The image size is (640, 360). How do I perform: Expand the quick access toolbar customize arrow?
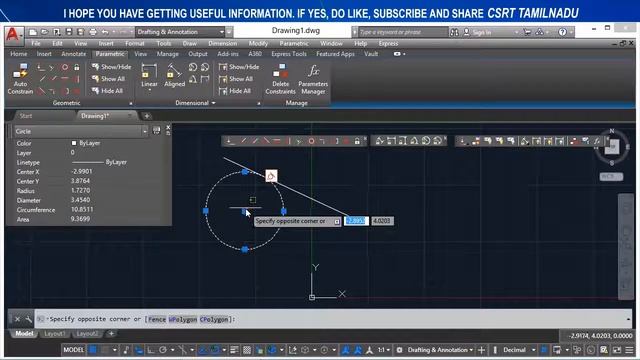pyautogui.click(x=229, y=32)
